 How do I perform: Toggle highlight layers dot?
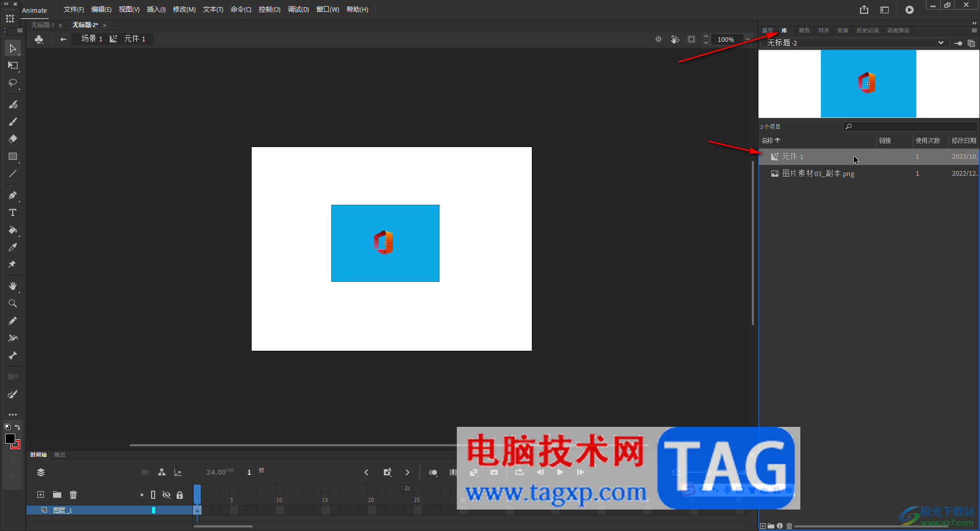click(142, 495)
